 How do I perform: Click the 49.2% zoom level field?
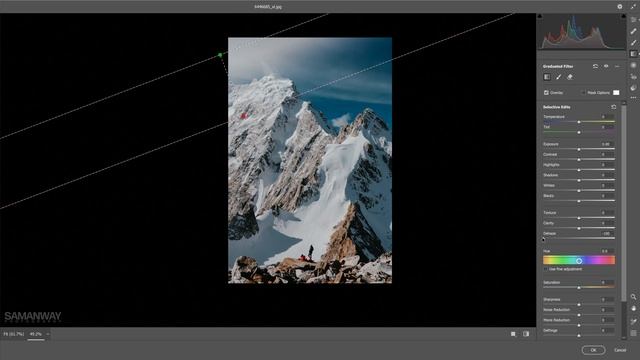coord(36,334)
